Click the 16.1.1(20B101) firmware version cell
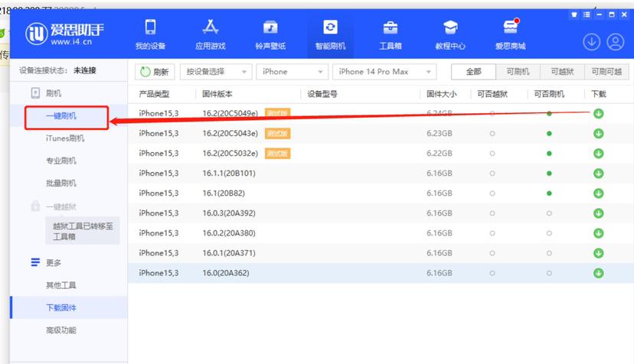The height and width of the screenshot is (364, 634). click(229, 174)
